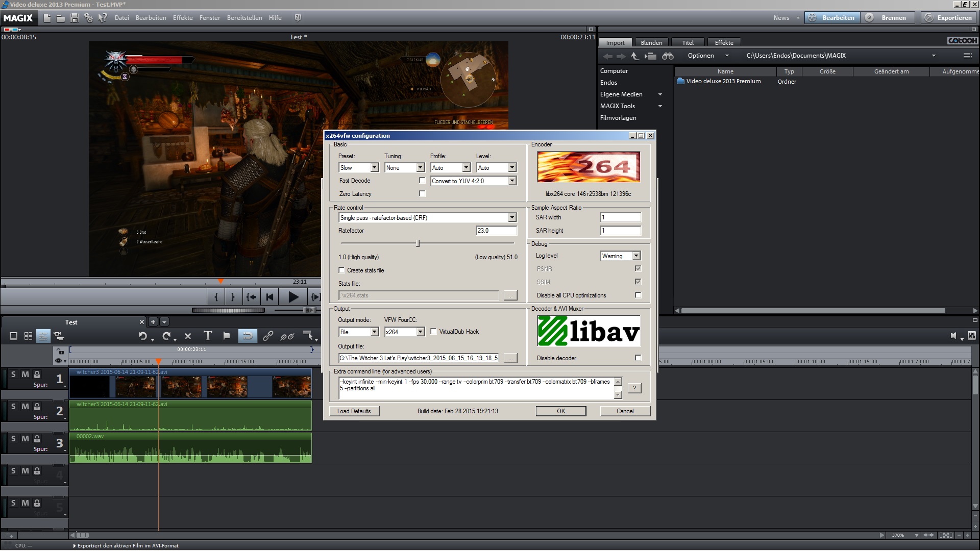Mute track 2 with M button
Viewport: 980px width, 551px height.
point(25,407)
